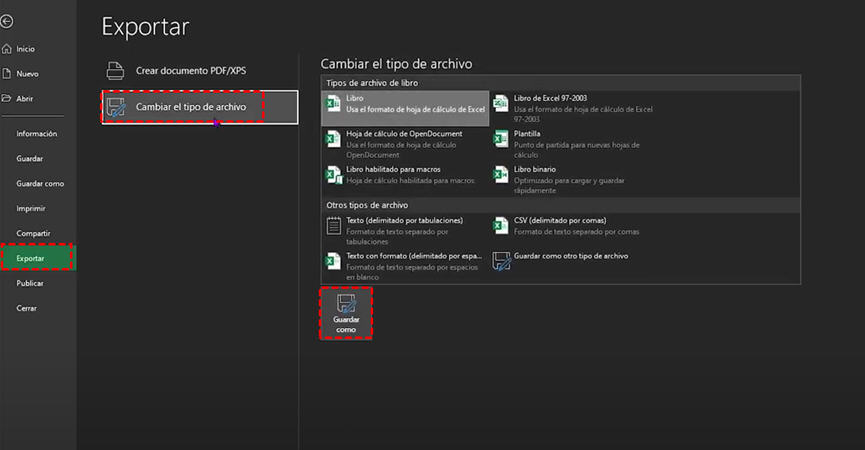
Task: Choose the Plantilla file type text
Action: 527,134
